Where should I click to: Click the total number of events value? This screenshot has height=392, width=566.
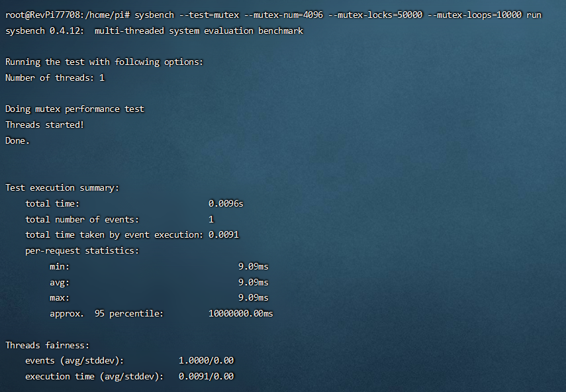[x=211, y=219]
